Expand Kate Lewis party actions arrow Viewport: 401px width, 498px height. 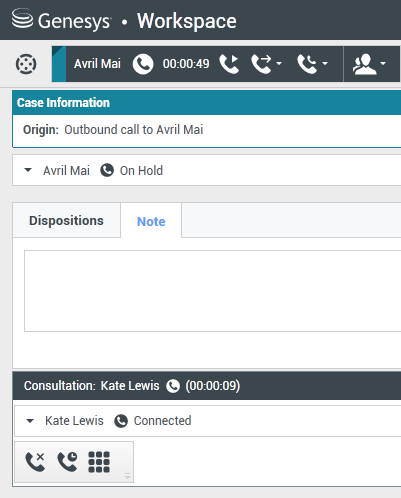tap(30, 421)
